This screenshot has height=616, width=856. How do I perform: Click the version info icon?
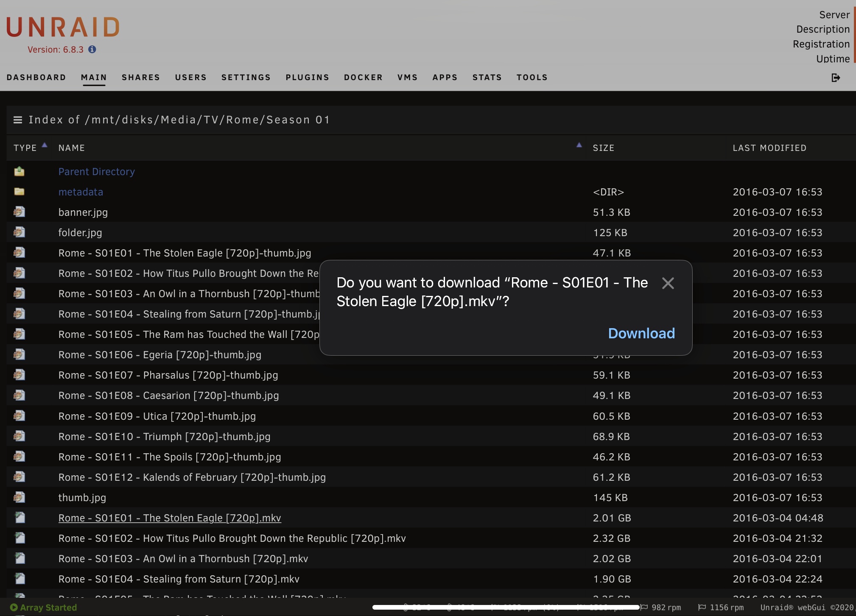point(92,50)
